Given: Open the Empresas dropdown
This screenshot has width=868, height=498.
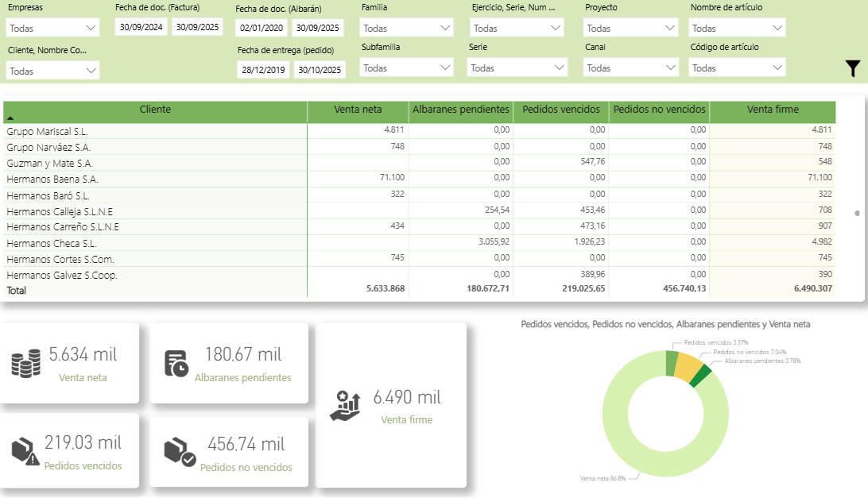Looking at the screenshot, I should (x=52, y=29).
